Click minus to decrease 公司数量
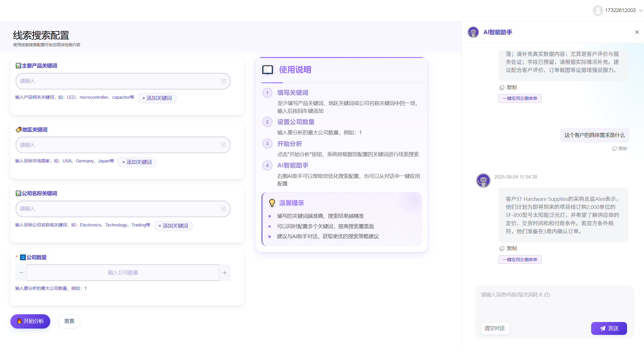This screenshot has height=357, width=644. pos(21,272)
